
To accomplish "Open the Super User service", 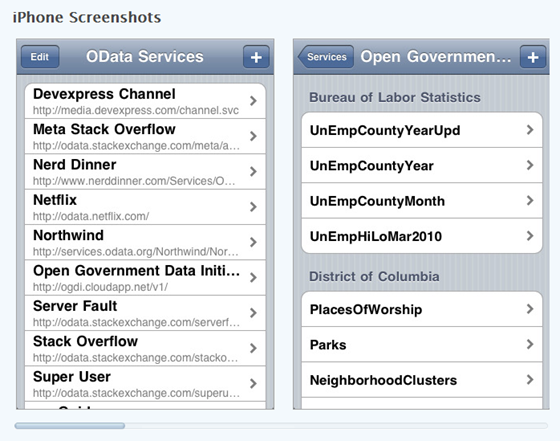I will point(145,384).
